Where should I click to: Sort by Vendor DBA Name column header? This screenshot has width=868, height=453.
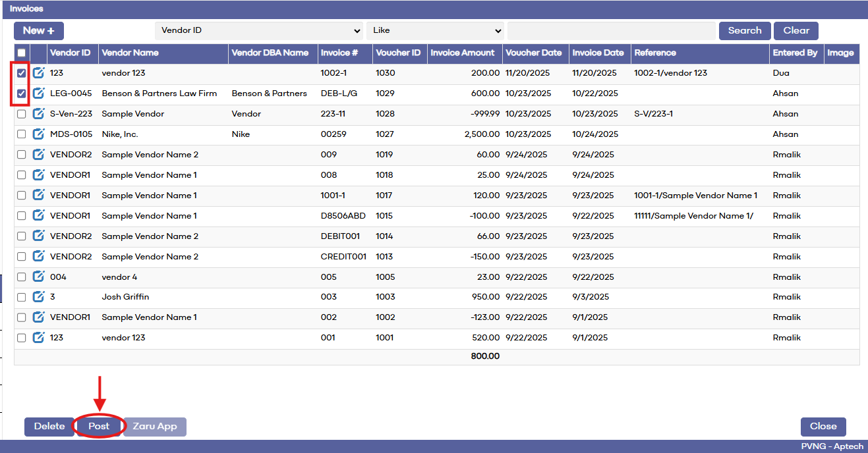(x=270, y=53)
